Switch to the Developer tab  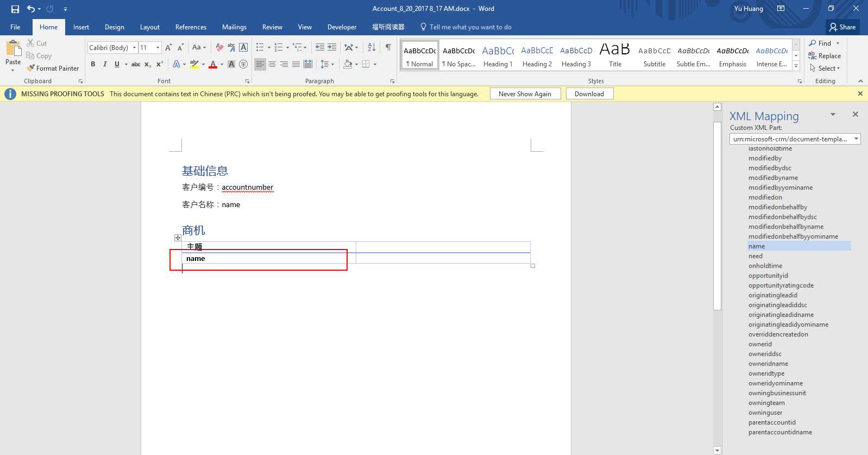click(342, 27)
